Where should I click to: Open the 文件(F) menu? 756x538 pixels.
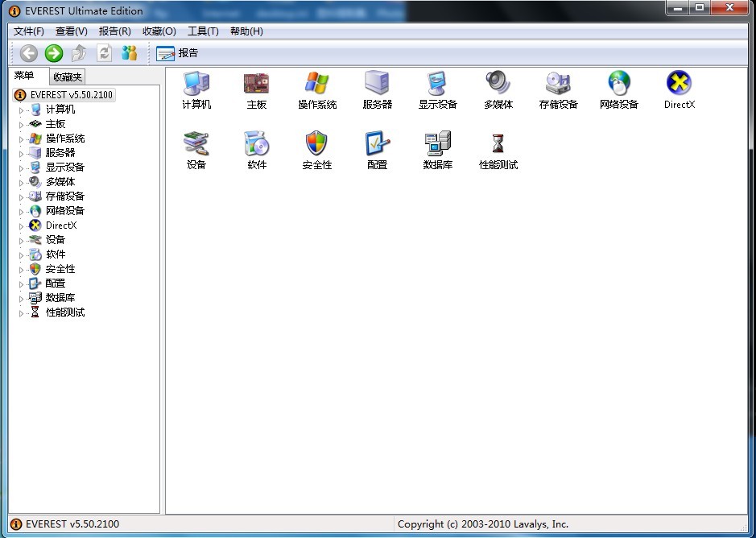29,31
